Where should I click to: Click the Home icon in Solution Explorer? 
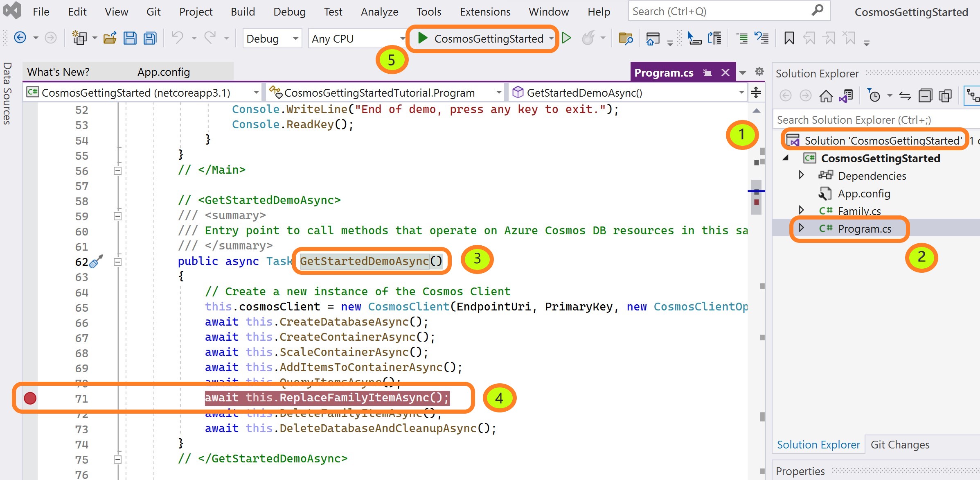[x=826, y=96]
